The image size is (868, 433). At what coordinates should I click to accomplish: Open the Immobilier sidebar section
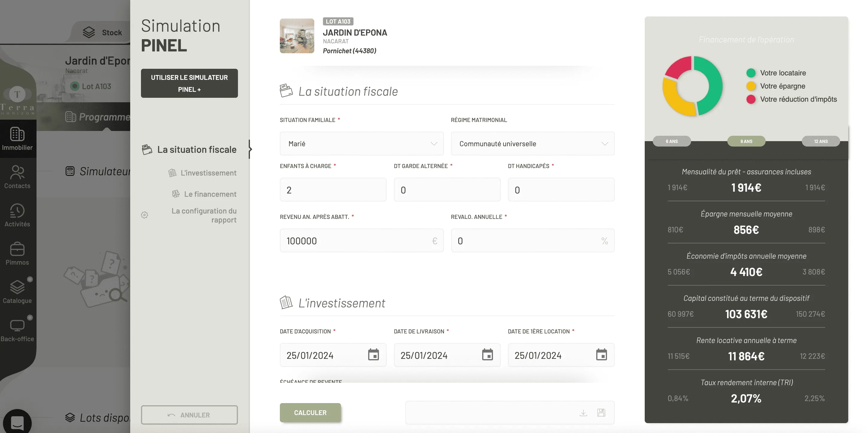[x=17, y=139]
